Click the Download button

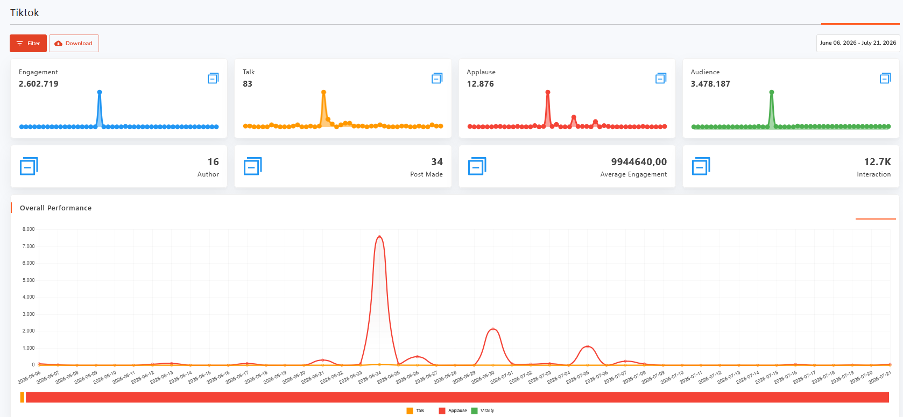pyautogui.click(x=74, y=43)
